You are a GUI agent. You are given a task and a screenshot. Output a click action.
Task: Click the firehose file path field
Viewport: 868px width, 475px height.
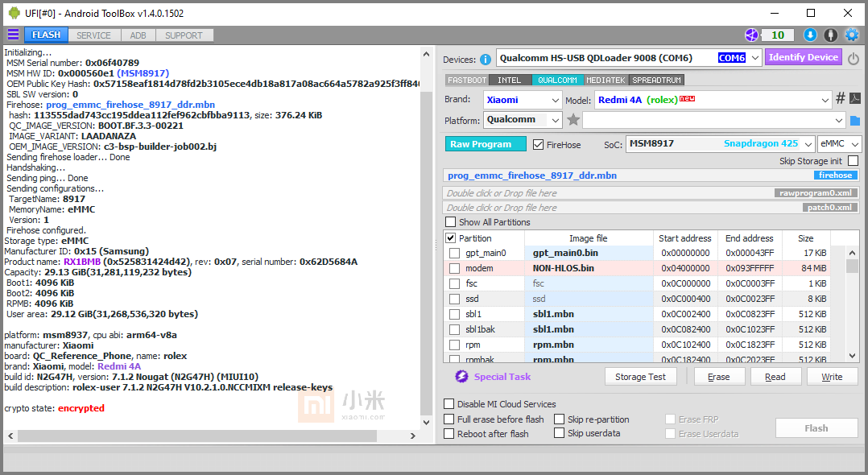click(x=651, y=176)
